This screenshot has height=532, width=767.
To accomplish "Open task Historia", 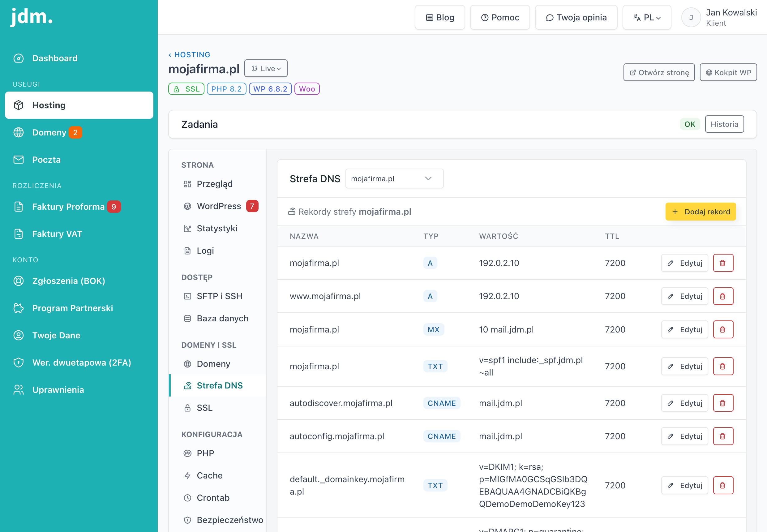I will click(724, 124).
